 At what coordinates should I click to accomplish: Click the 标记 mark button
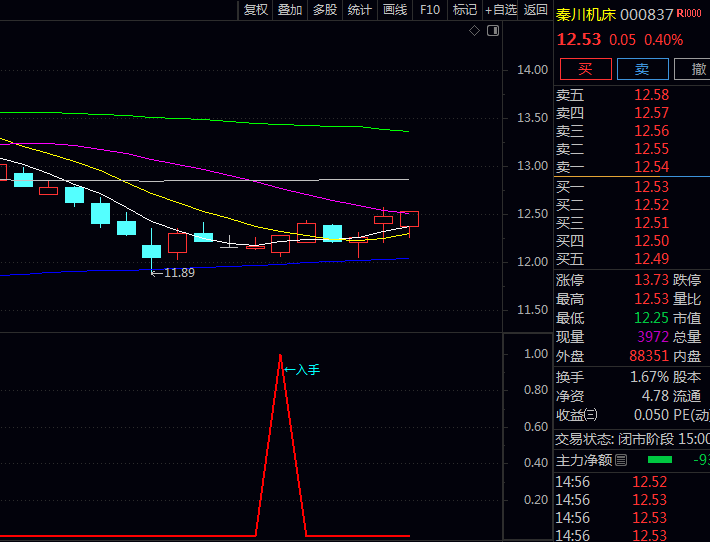click(464, 10)
